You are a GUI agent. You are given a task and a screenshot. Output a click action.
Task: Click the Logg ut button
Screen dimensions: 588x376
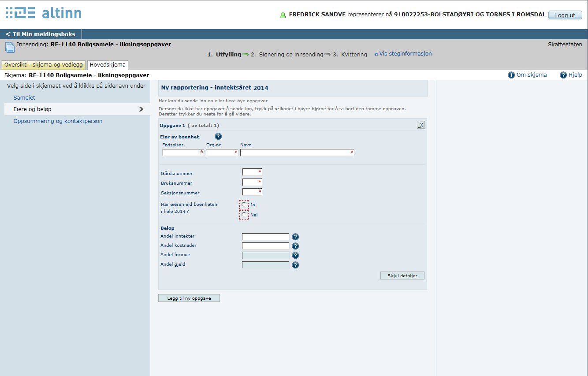pos(565,15)
